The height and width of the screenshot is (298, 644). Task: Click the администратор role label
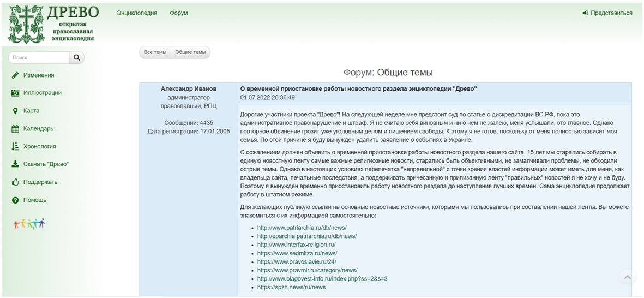[x=189, y=97]
